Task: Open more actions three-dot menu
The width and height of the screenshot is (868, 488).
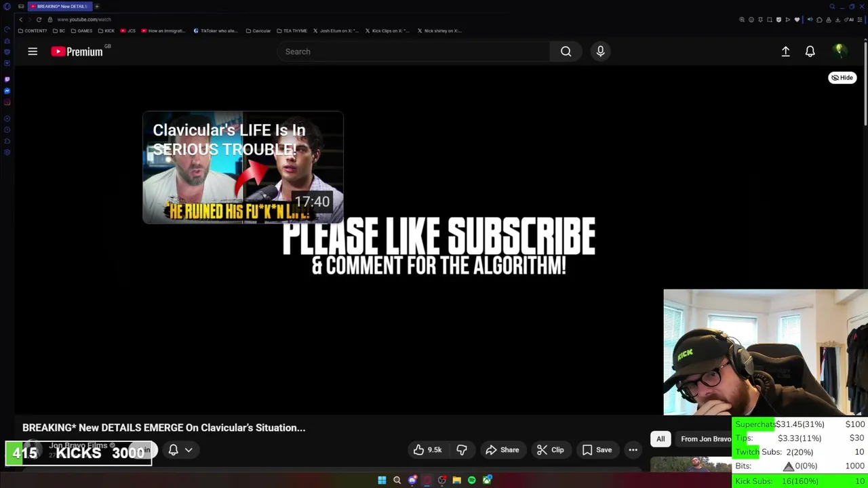Action: pos(633,450)
